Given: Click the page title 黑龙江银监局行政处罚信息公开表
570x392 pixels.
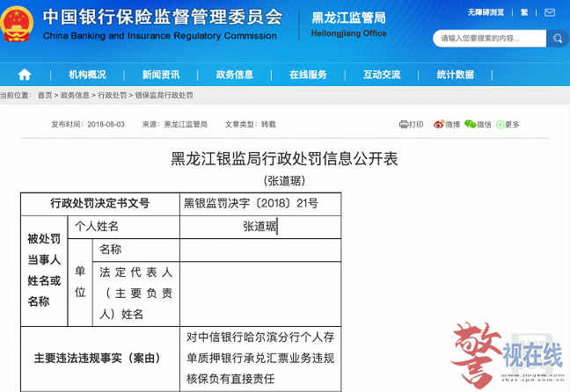Looking at the screenshot, I should coord(285,159).
